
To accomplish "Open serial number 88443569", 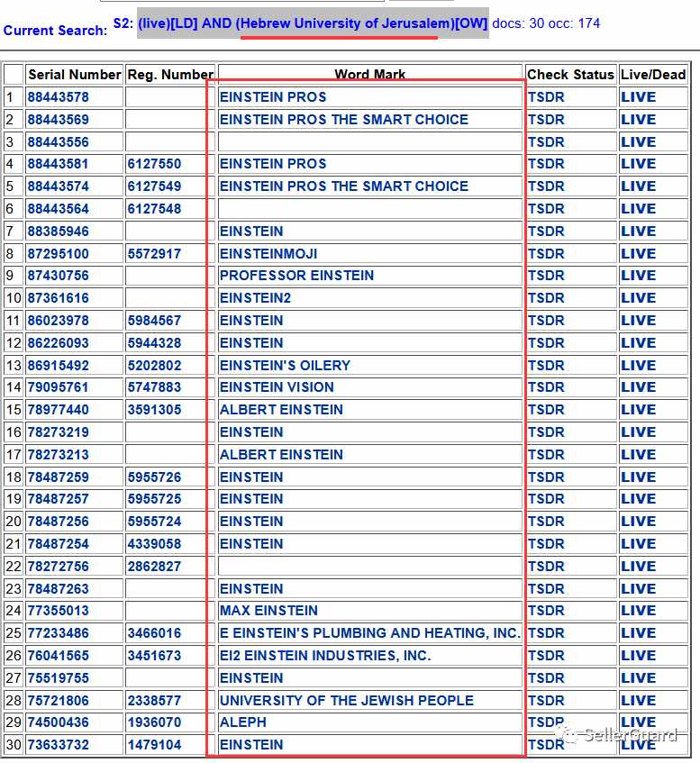I will 58,119.
